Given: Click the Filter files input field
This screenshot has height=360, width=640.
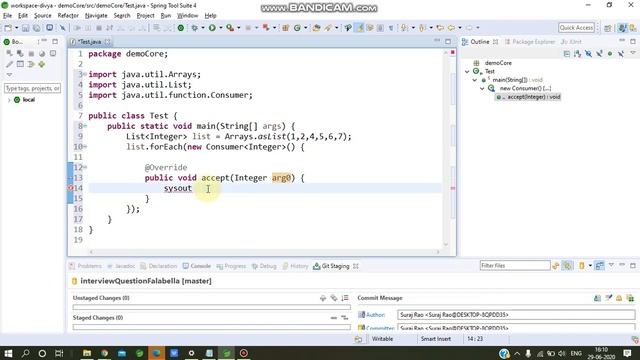Looking at the screenshot, I should (x=515, y=266).
